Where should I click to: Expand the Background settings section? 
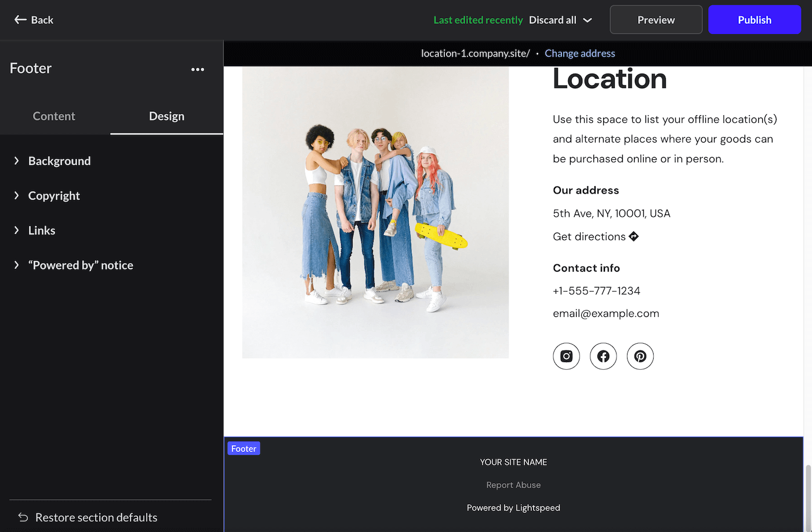coord(59,161)
